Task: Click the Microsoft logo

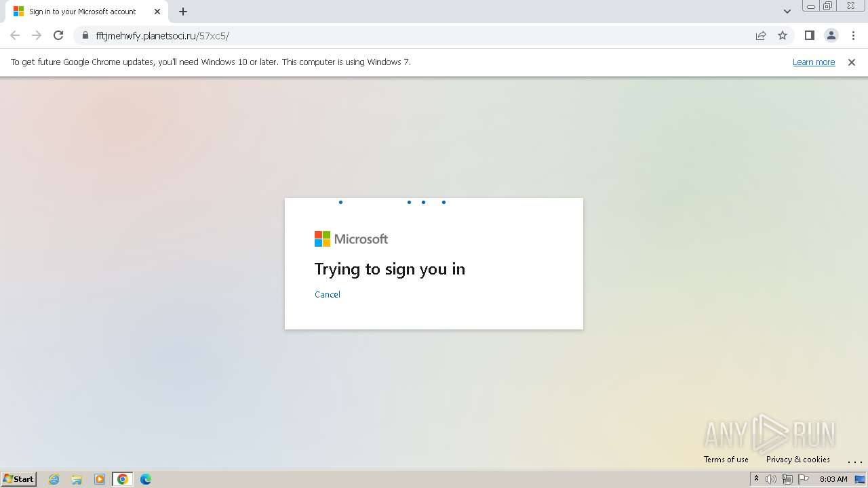Action: 351,239
